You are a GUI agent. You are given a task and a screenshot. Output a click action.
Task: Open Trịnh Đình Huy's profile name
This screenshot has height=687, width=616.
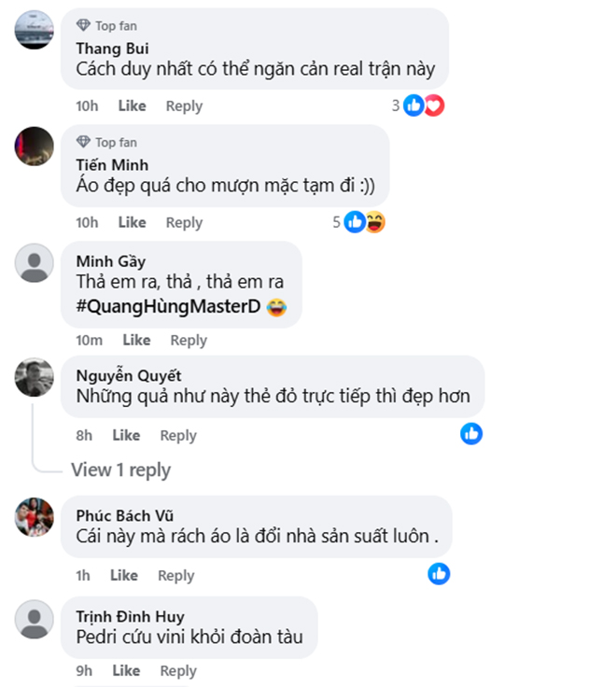click(x=130, y=616)
